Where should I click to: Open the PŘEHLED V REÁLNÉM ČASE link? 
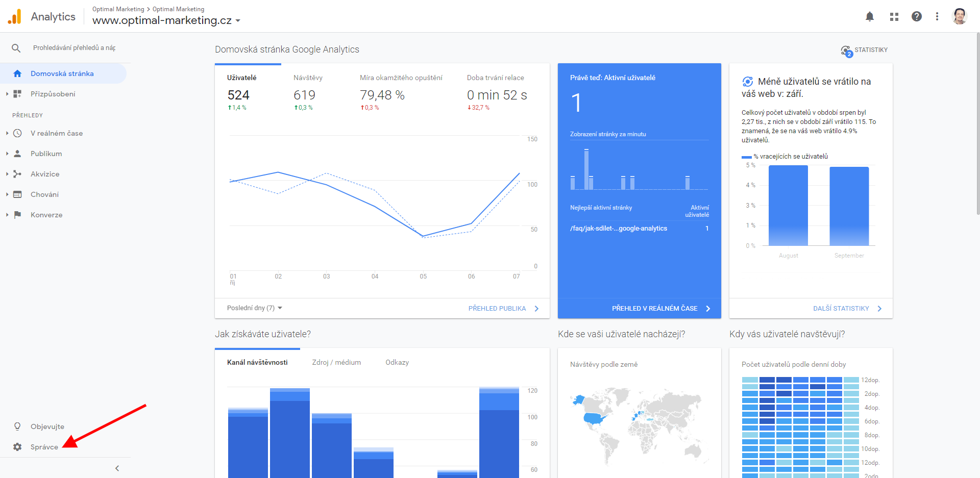point(655,309)
